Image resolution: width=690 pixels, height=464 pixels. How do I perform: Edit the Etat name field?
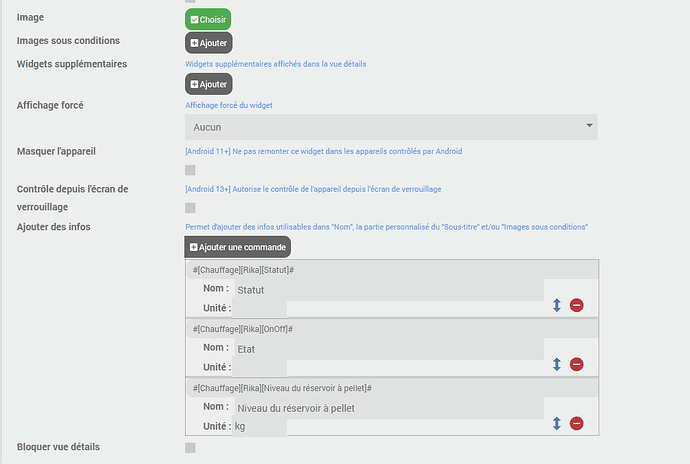point(388,349)
